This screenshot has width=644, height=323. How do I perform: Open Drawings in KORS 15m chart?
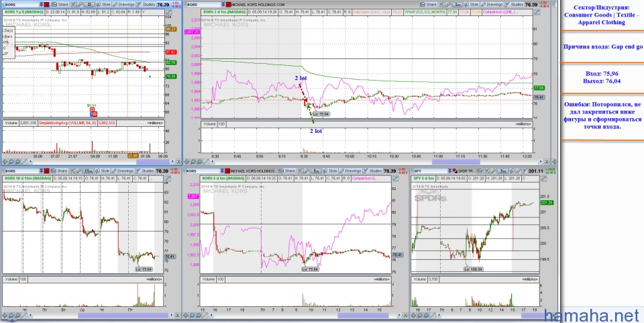click(122, 171)
